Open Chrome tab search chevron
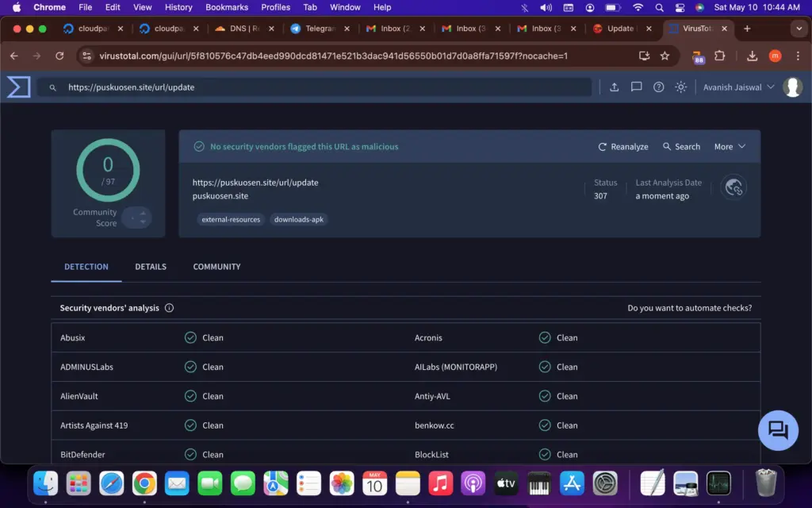Screen dimensions: 812x508 coord(799,29)
